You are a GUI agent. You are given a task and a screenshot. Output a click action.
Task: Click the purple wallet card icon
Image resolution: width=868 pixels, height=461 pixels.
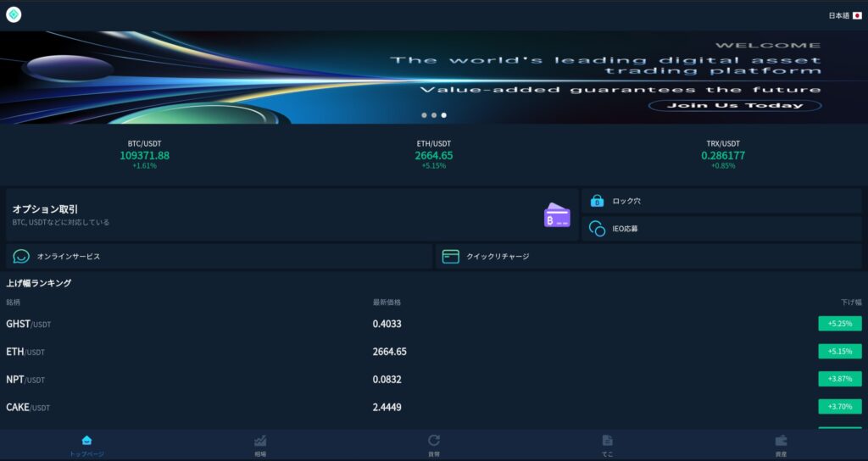pyautogui.click(x=557, y=214)
